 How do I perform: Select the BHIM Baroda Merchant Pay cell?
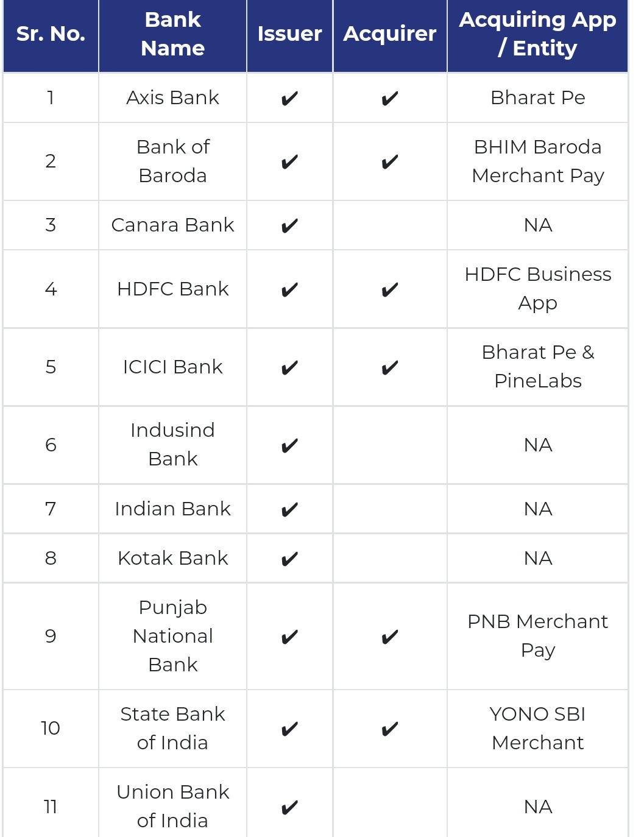[x=538, y=161]
